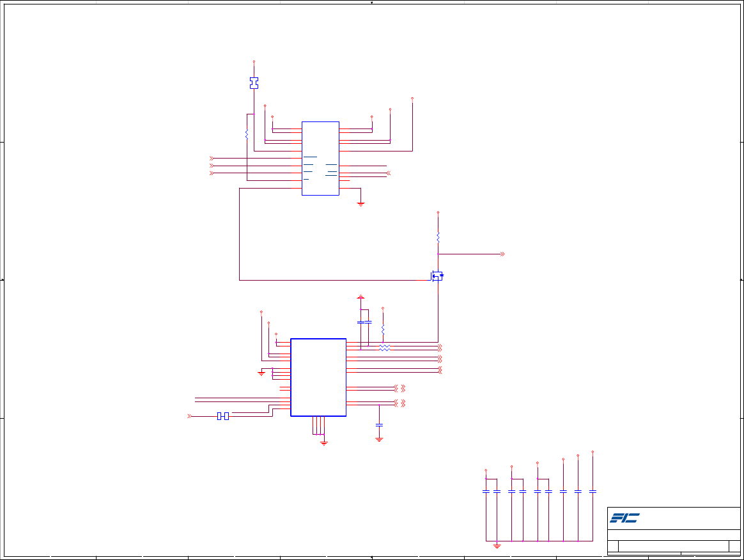Select the larger lower IC rectangle symbol
Image resolution: width=744 pixels, height=560 pixels.
[x=318, y=377]
